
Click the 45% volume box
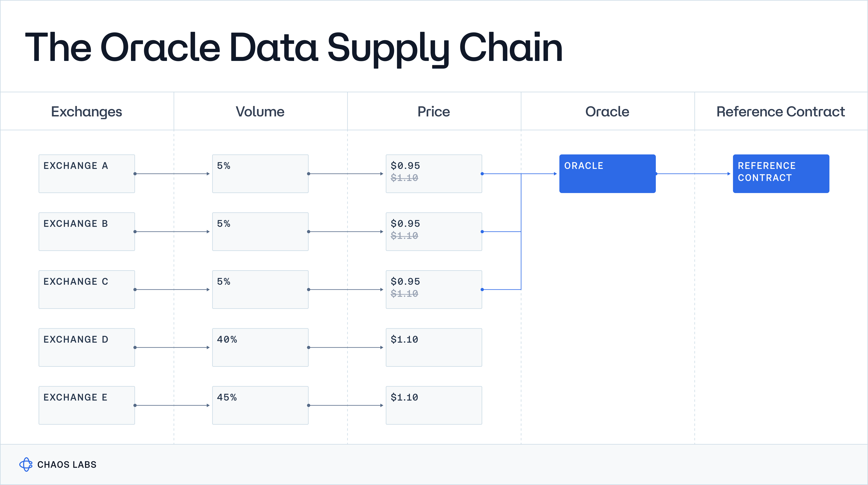pos(260,405)
